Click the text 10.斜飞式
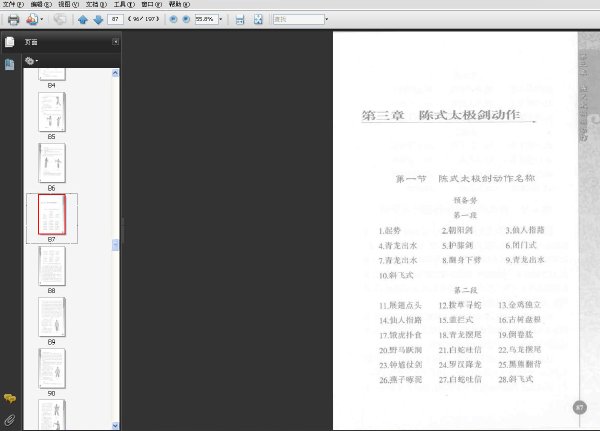 point(396,275)
